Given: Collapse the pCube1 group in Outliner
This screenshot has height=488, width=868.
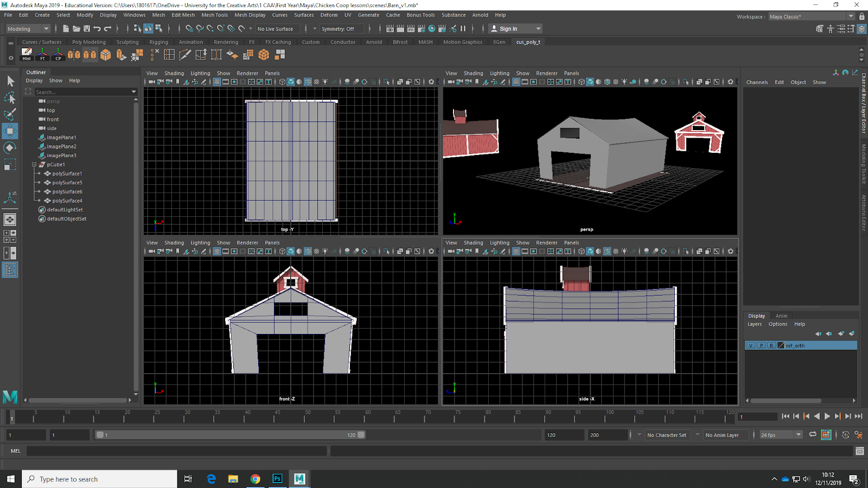Looking at the screenshot, I should (x=34, y=164).
